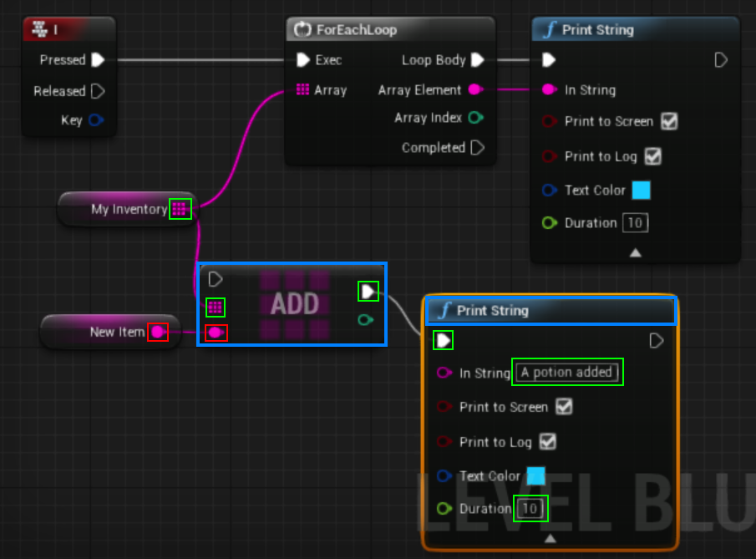This screenshot has width=756, height=559.
Task: Toggle Print to Screen on top Print String
Action: point(669,121)
